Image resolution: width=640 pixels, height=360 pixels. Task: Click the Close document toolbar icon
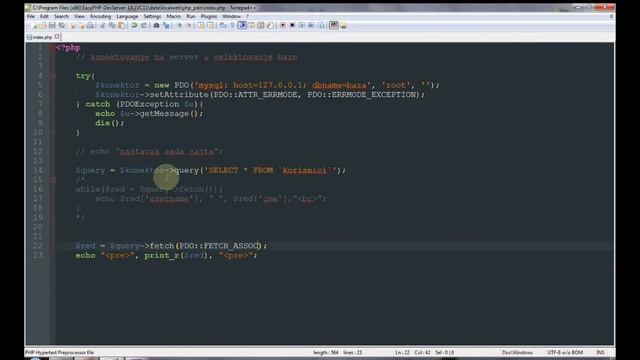[72, 25]
